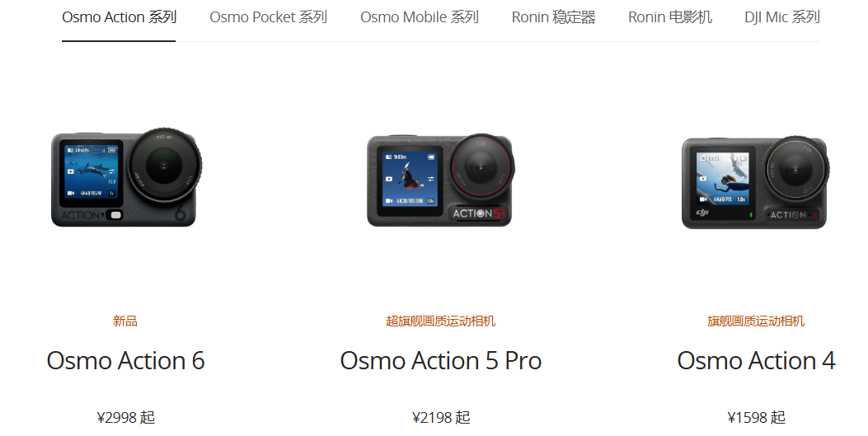Click the red-ringed Action 5 Pro lens

point(481,167)
